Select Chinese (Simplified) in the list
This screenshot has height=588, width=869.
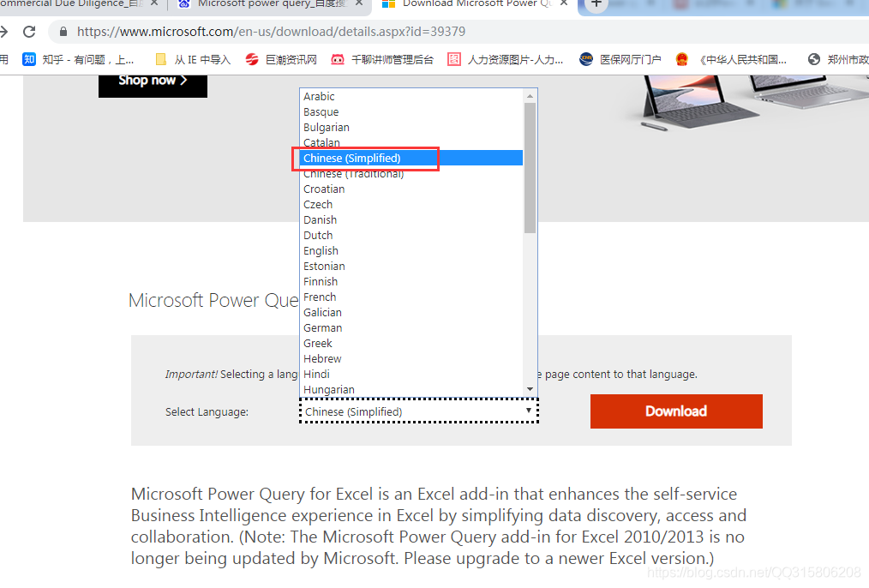(411, 158)
